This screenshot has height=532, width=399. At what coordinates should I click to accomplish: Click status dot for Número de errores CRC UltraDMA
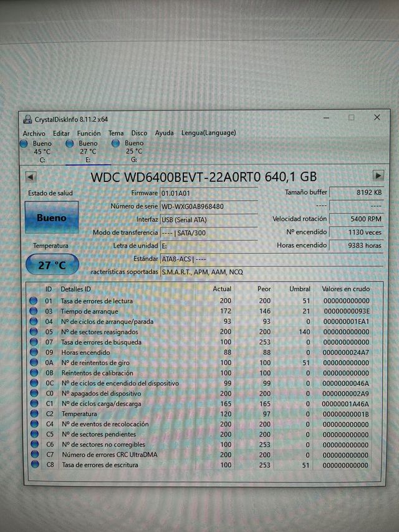[x=35, y=454]
